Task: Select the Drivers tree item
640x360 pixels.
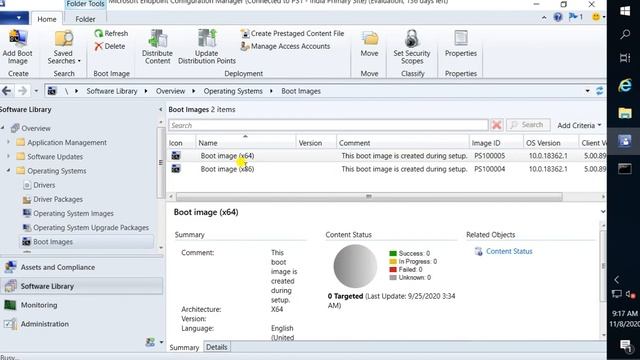Action: point(44,185)
